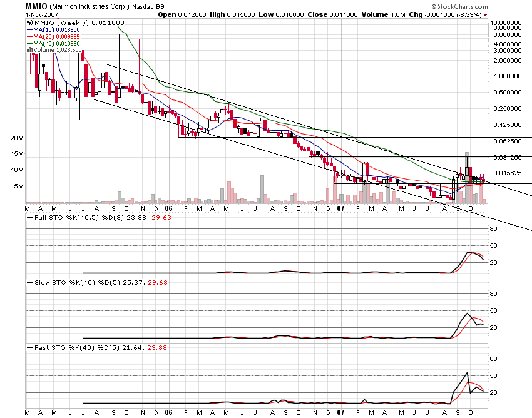Click the red down-triangle after Chg percentage

(x=486, y=15)
